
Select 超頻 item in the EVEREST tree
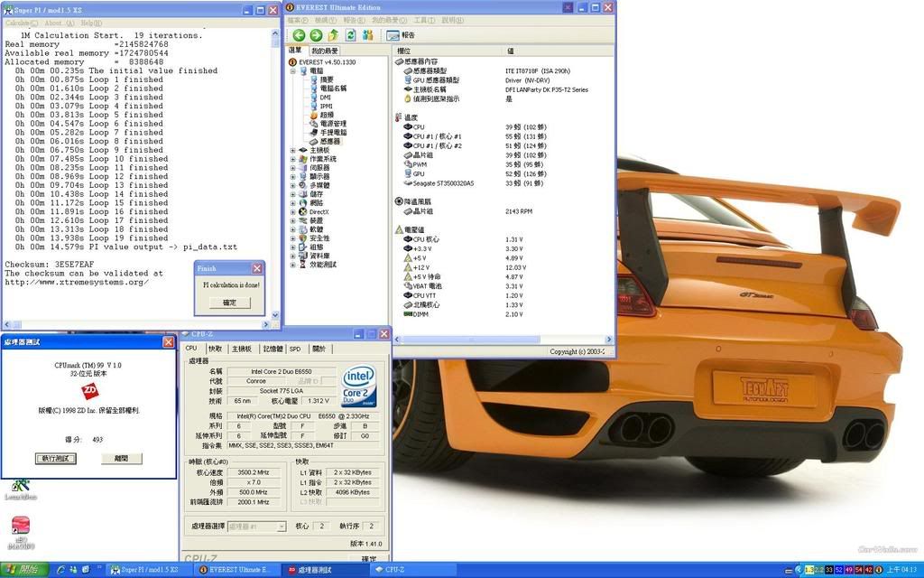[x=325, y=115]
